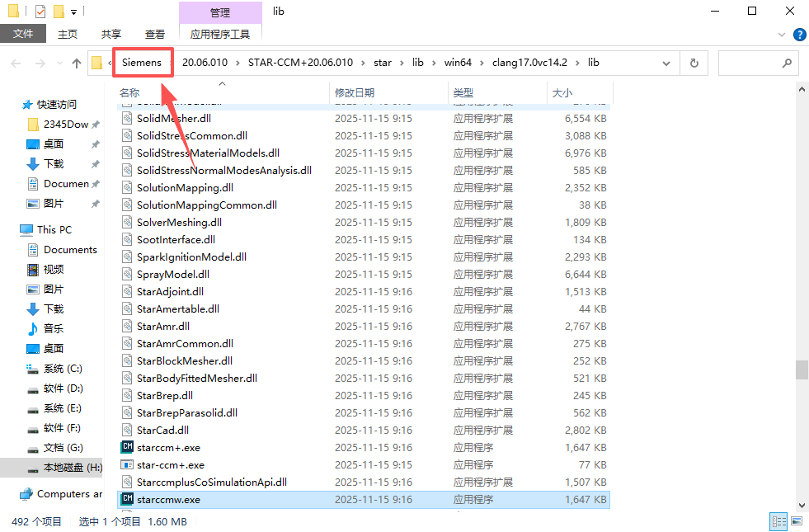
Task: Click the Up directory arrow icon
Action: click(77, 64)
